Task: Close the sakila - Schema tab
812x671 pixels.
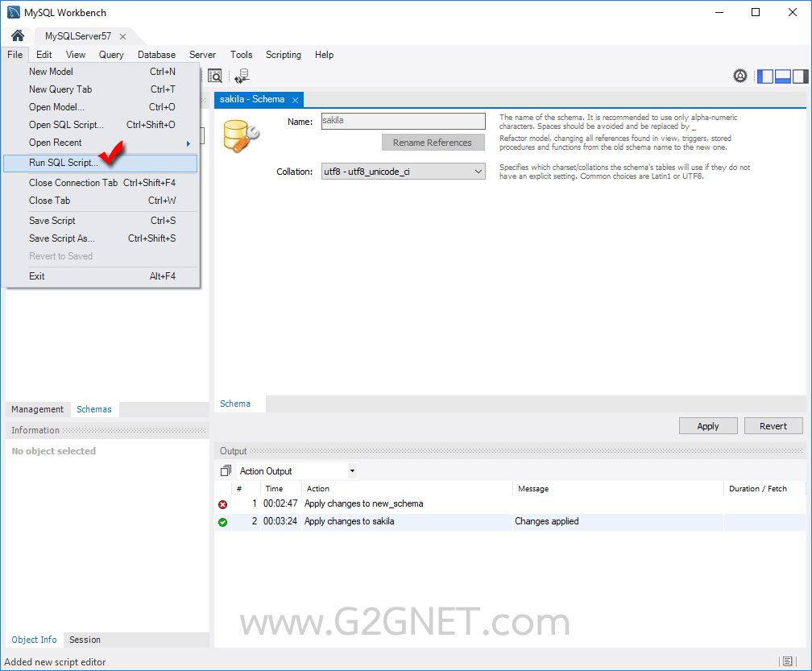Action: point(295,100)
